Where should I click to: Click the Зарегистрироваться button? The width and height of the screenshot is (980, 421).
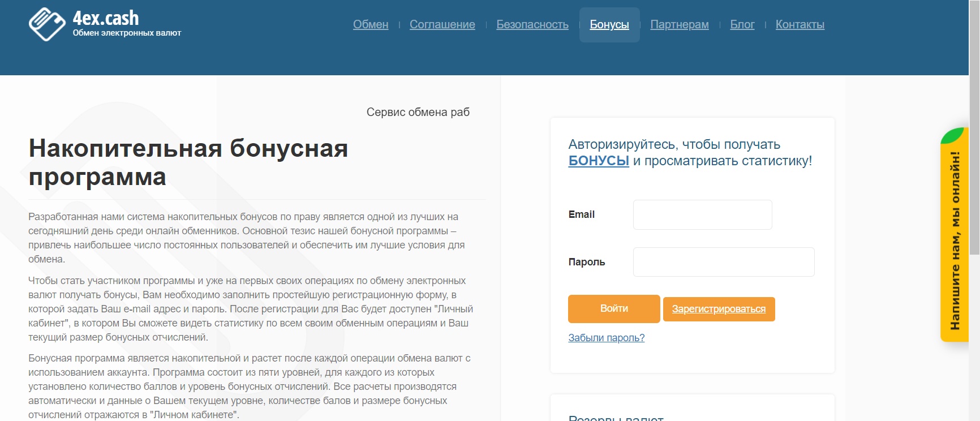pyautogui.click(x=719, y=309)
